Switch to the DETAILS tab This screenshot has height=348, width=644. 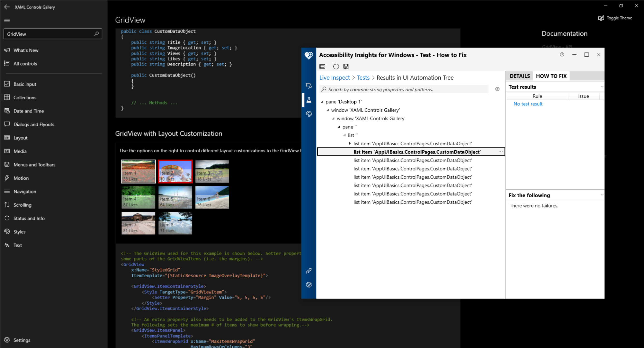pyautogui.click(x=520, y=76)
